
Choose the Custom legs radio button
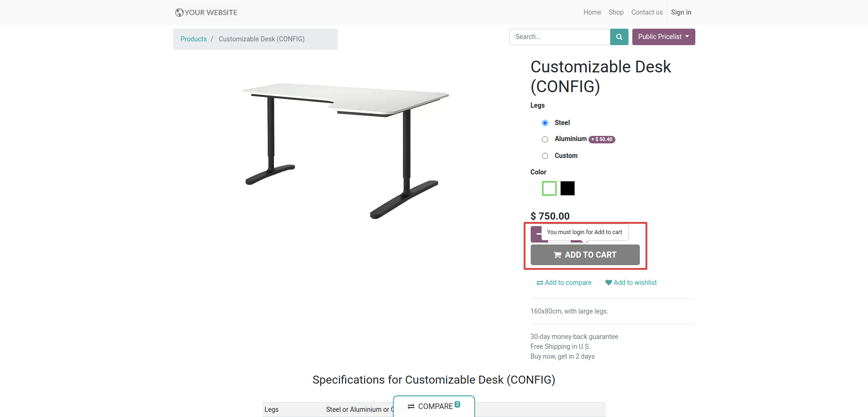(545, 156)
